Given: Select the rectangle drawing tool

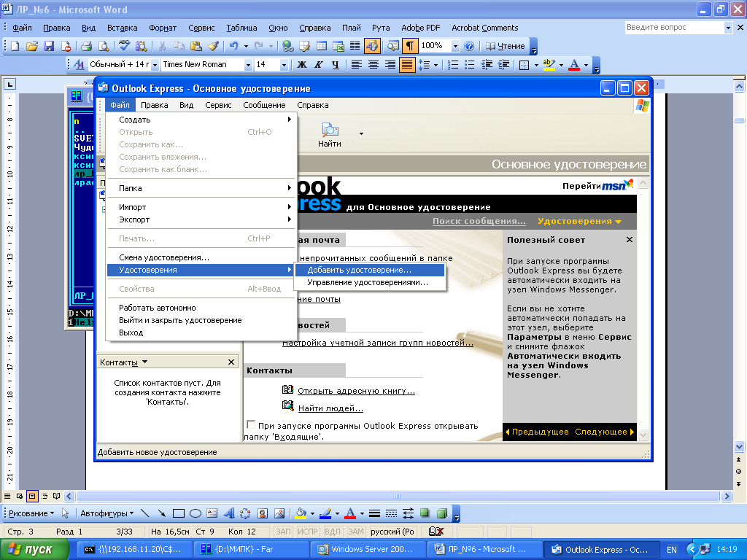Looking at the screenshot, I should (179, 513).
